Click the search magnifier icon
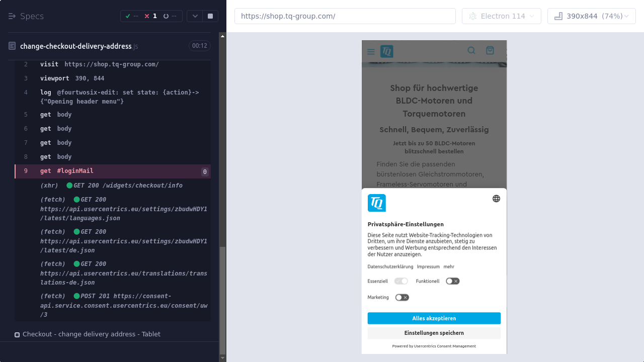 pos(471,50)
